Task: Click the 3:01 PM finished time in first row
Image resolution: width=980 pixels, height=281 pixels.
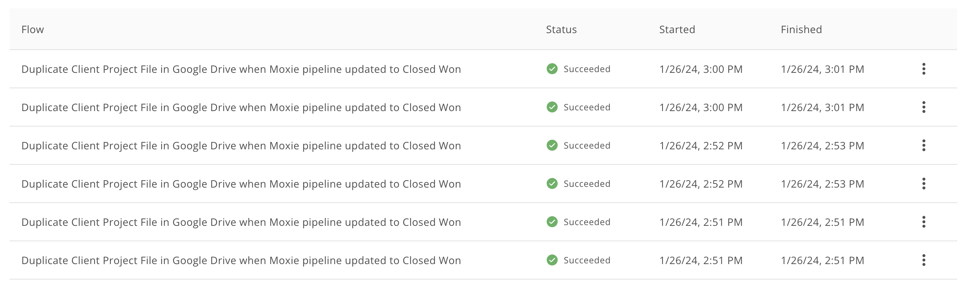Action: [x=822, y=69]
